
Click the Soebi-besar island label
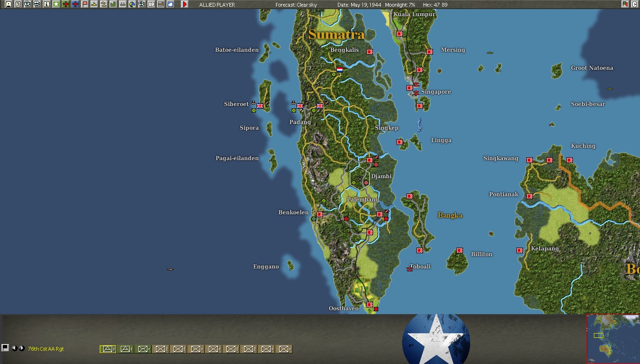(x=588, y=104)
